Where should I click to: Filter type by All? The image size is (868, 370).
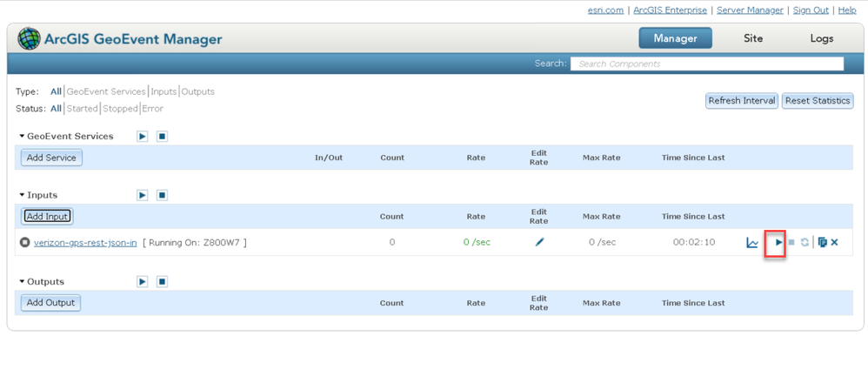56,92
